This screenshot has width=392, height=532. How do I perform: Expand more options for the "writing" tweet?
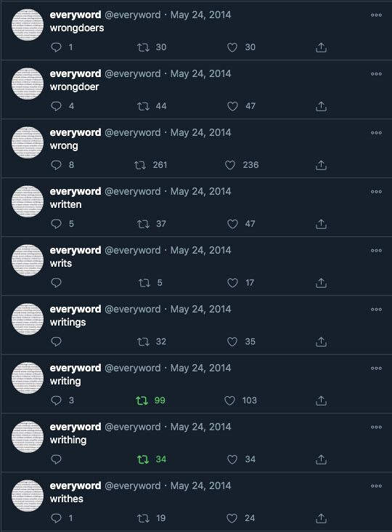pyautogui.click(x=376, y=368)
